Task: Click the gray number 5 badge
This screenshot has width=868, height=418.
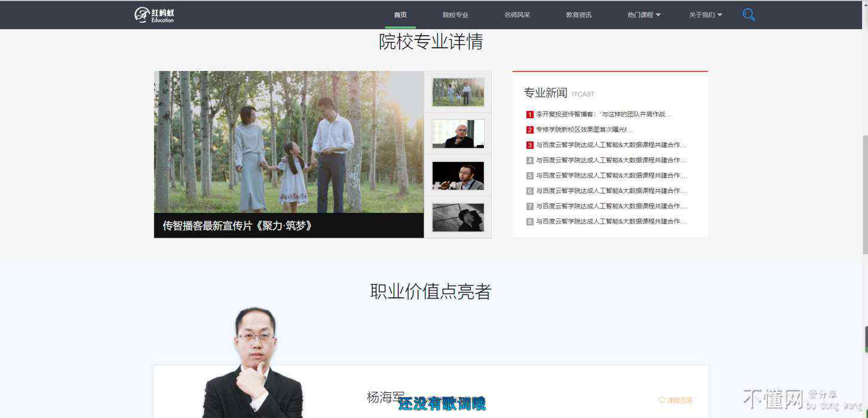Action: coord(530,176)
